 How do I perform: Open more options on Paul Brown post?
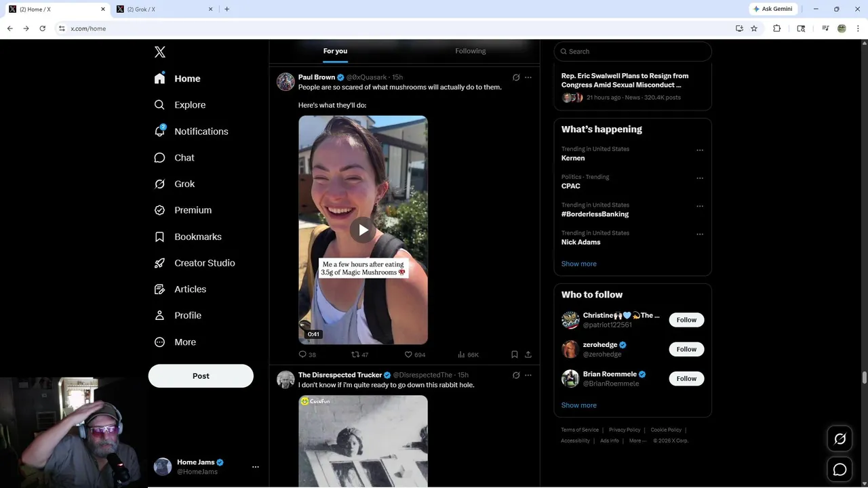(x=528, y=77)
